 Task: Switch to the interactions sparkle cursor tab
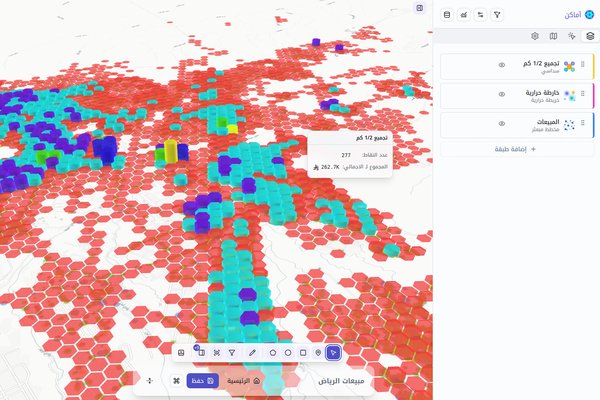(572, 36)
